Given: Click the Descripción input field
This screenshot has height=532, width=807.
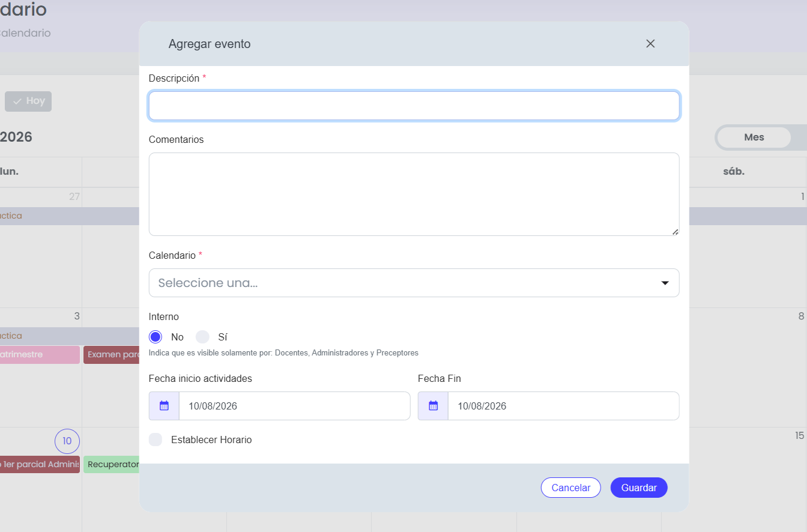Looking at the screenshot, I should click(414, 106).
